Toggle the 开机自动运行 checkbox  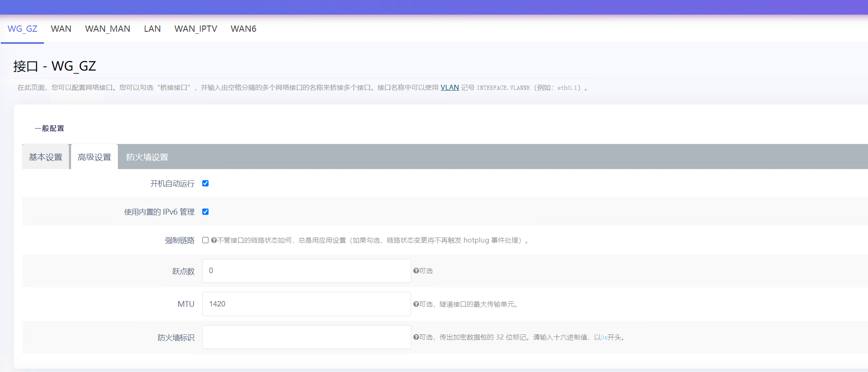(205, 183)
